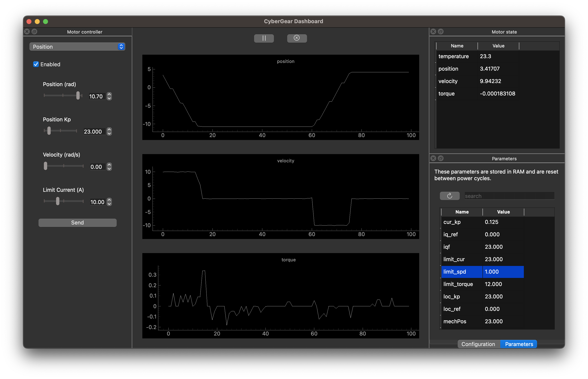Step the Position (rad) value 10.70
The image size is (588, 379).
pyautogui.click(x=109, y=96)
